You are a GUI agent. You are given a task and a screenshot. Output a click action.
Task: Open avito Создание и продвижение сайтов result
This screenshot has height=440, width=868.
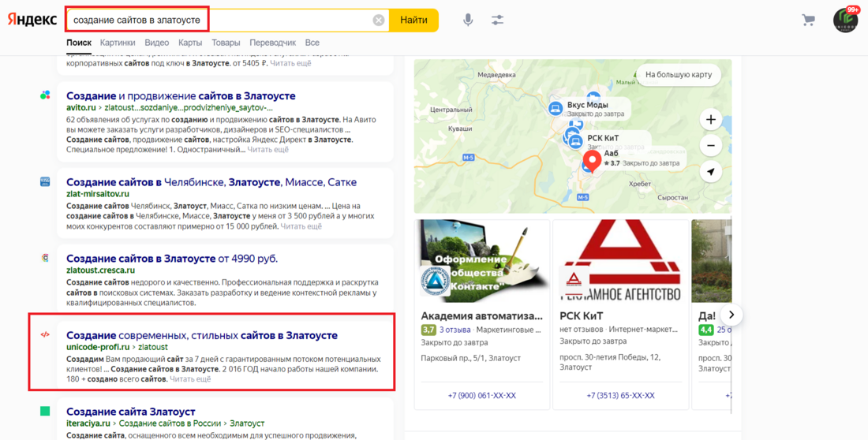[181, 95]
